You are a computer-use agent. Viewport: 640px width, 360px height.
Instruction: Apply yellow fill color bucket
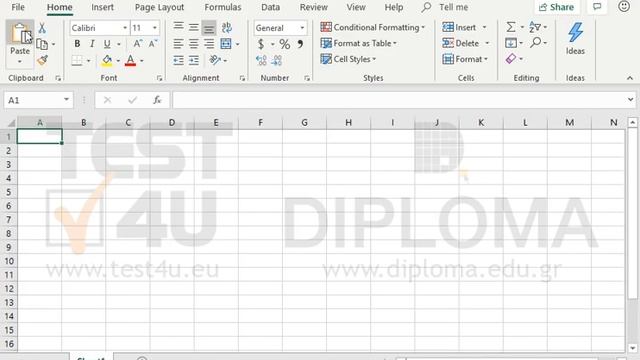pos(107,60)
